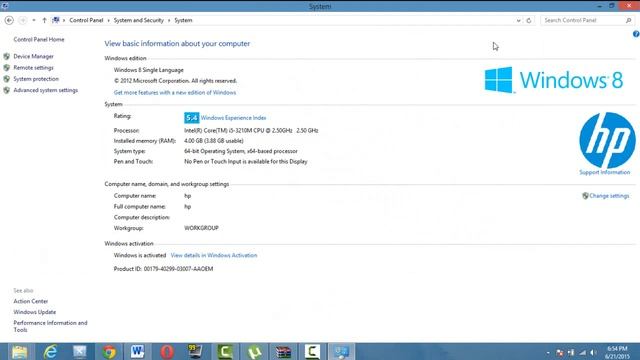
Task: Go up one level with Up arrow
Action: click(44, 20)
